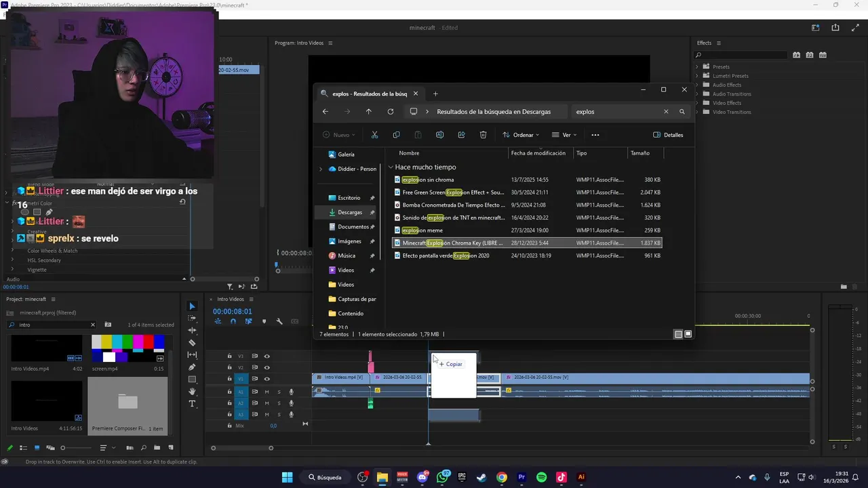Refresh the Explorer search results
The image size is (868, 488).
pyautogui.click(x=391, y=112)
